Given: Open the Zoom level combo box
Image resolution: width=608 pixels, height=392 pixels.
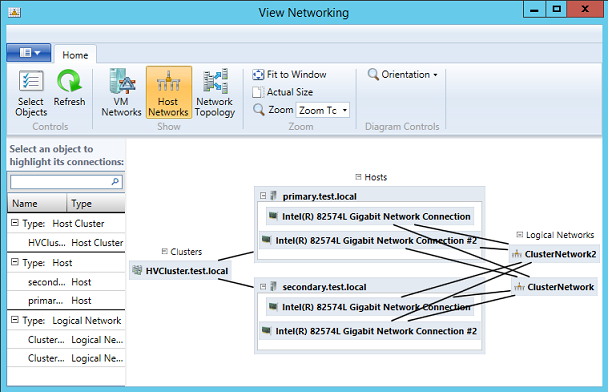Looking at the screenshot, I should coord(323,111).
